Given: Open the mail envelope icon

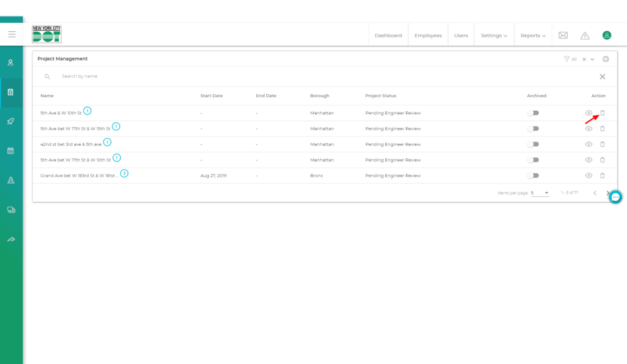Looking at the screenshot, I should pyautogui.click(x=563, y=35).
